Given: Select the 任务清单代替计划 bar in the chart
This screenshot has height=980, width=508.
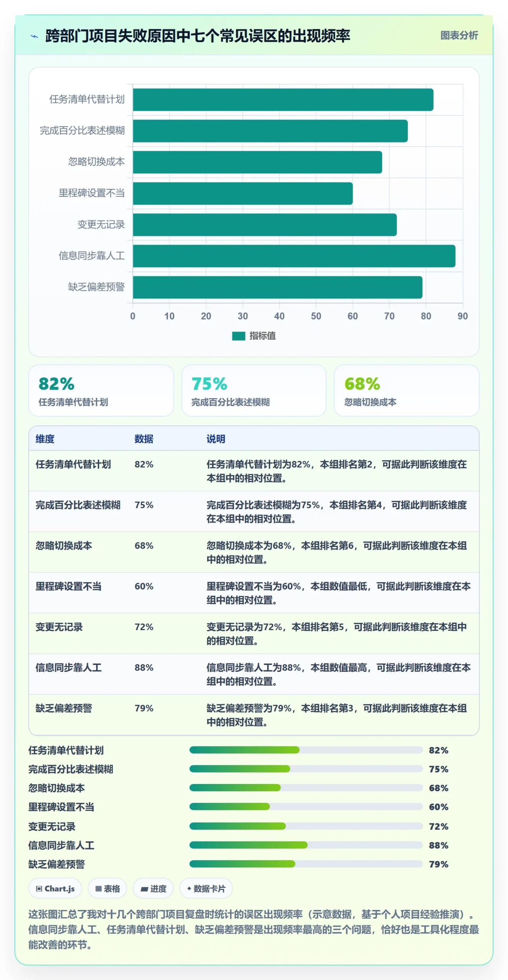Looking at the screenshot, I should click(283, 100).
